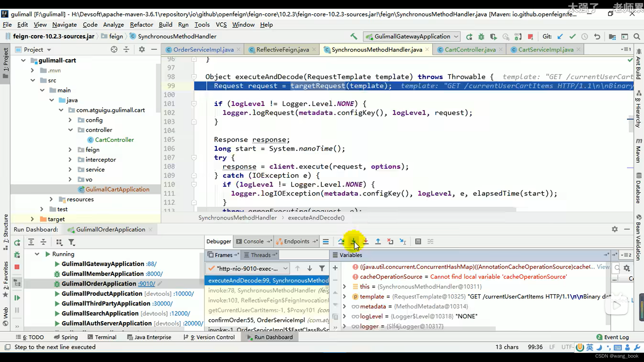
Task: Open the Version Control tool window
Action: (209, 337)
